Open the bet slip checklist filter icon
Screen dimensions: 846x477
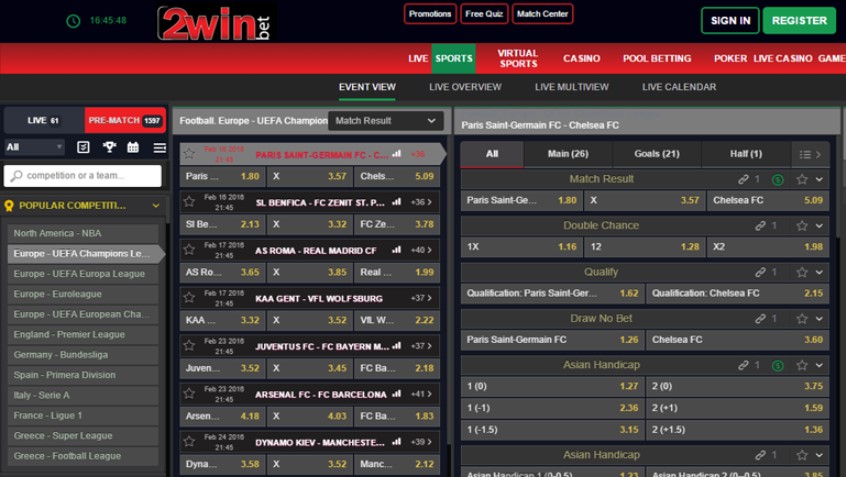pyautogui.click(x=83, y=147)
